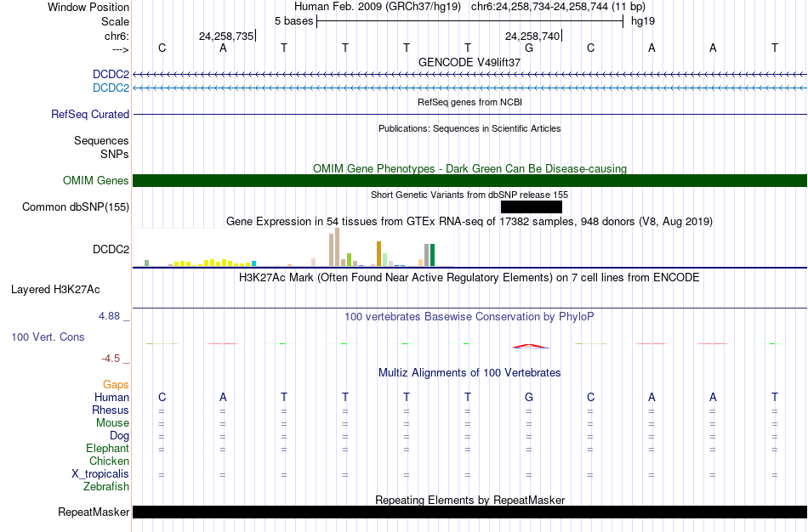Click the Elephant species alignment label

[x=108, y=448]
